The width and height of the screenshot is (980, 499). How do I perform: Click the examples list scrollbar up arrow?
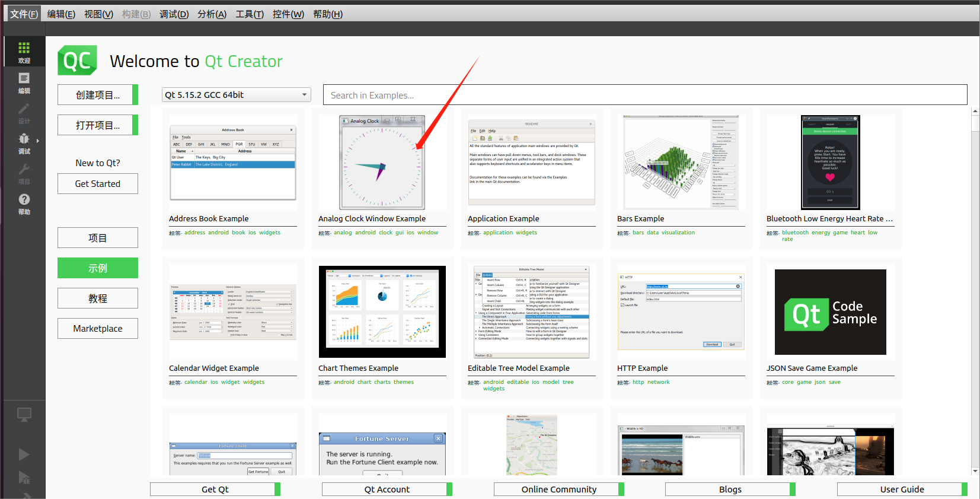975,111
